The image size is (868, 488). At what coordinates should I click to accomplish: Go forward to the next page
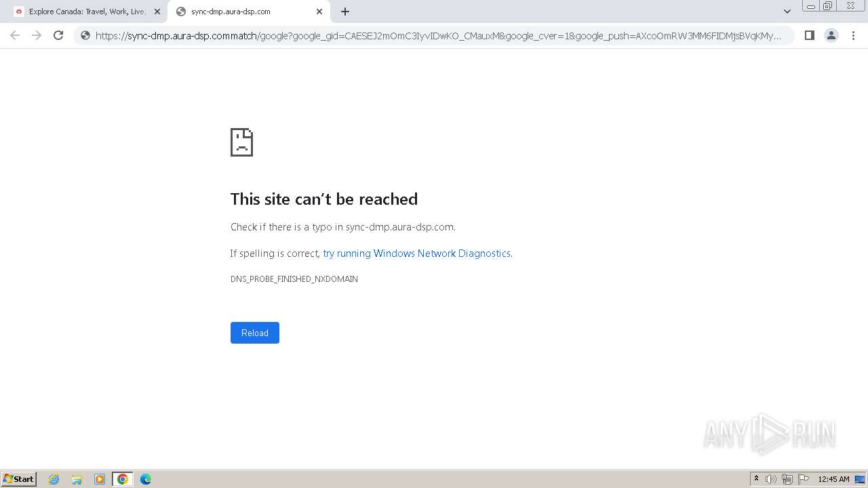(x=37, y=35)
